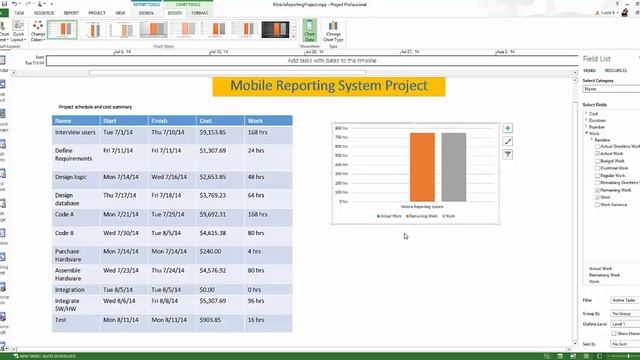Image resolution: width=640 pixels, height=360 pixels.
Task: Toggle the Chart Data pane button
Action: pos(309,31)
